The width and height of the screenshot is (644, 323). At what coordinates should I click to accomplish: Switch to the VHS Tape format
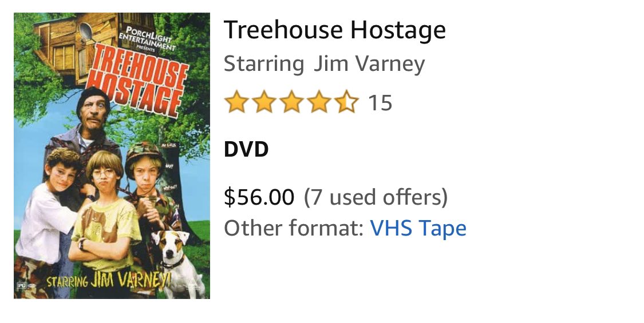click(x=418, y=228)
